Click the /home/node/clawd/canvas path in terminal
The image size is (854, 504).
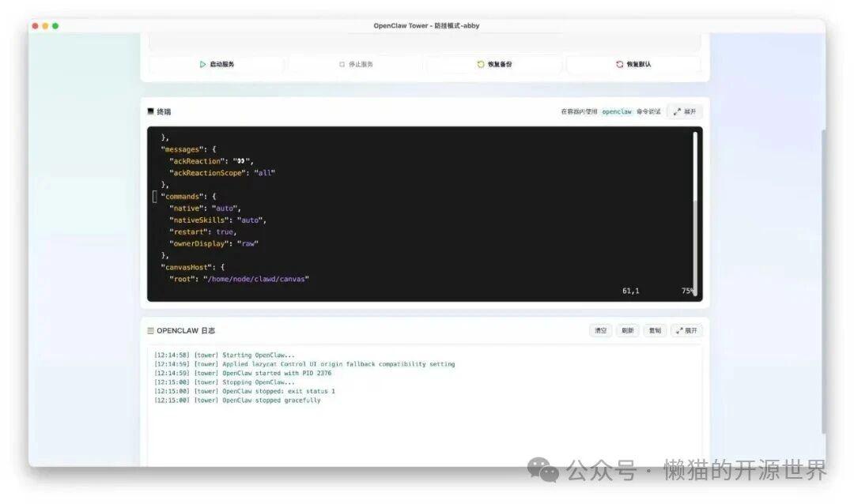pyautogui.click(x=256, y=279)
